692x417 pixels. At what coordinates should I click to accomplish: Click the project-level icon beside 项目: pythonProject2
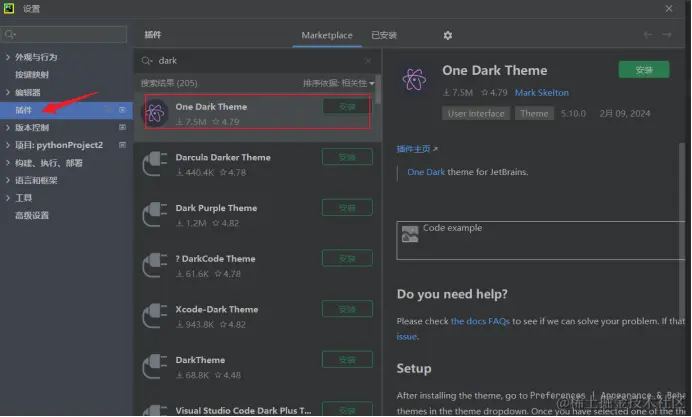click(x=123, y=145)
